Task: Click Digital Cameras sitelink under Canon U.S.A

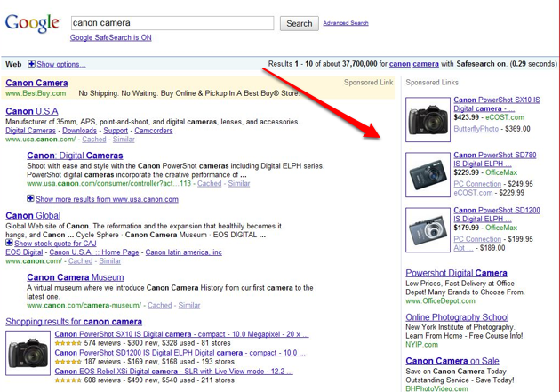Action: 31,131
